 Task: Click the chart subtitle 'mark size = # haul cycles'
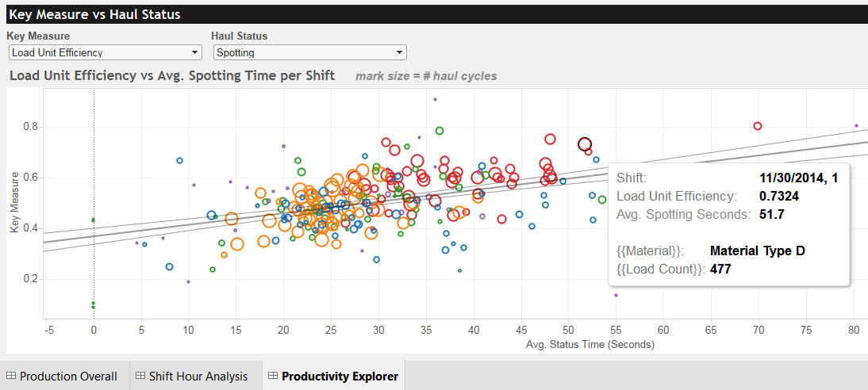pos(428,76)
